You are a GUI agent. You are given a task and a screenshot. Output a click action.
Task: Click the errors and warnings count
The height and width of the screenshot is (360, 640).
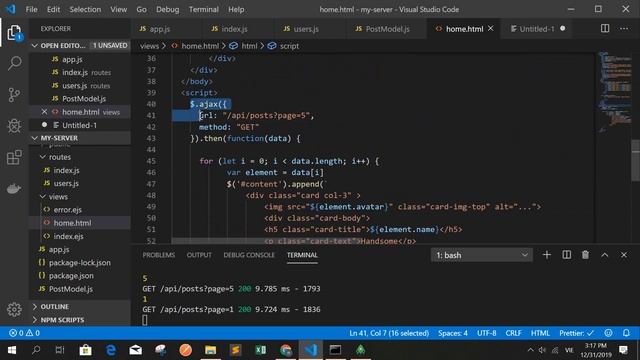click(x=24, y=333)
